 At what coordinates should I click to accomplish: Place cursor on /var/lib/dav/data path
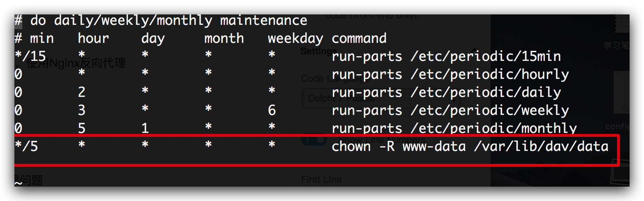click(x=541, y=147)
